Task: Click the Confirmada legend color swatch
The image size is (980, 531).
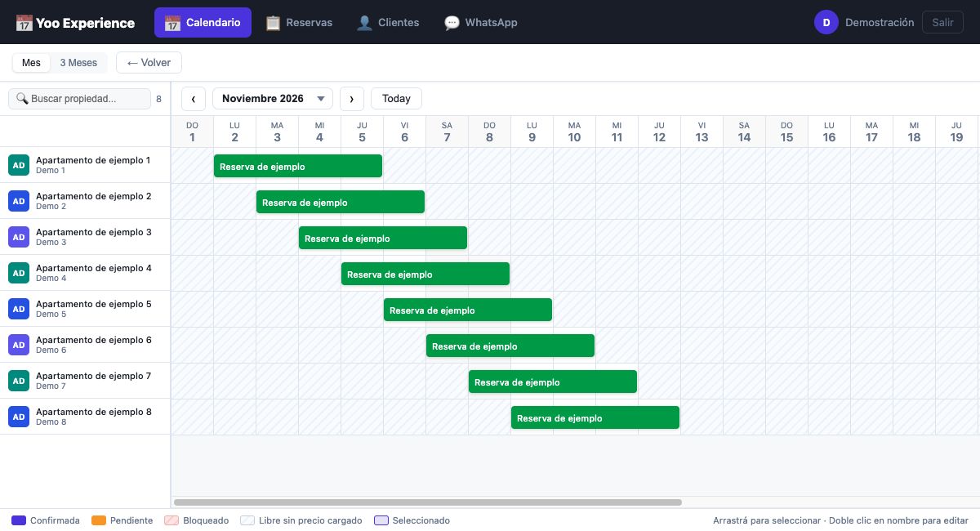Action: pyautogui.click(x=19, y=520)
